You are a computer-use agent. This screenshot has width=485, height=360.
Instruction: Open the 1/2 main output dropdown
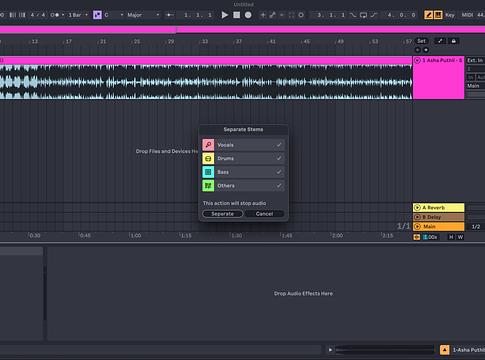click(476, 227)
